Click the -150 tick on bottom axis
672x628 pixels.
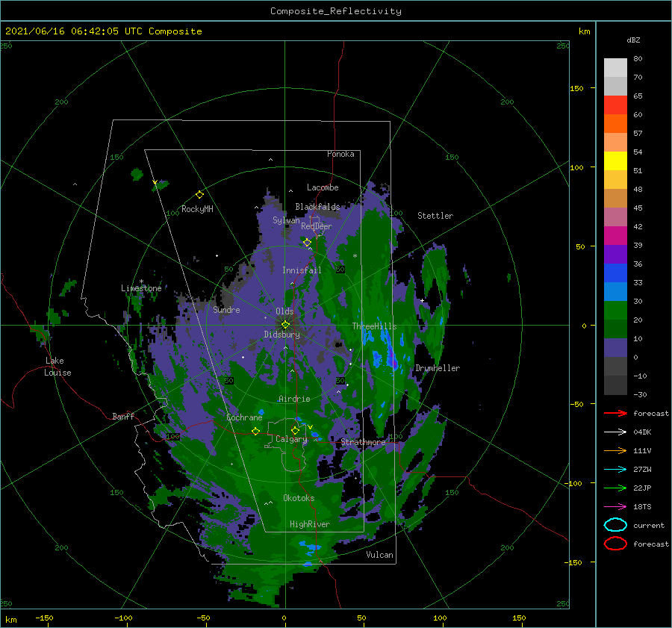tap(45, 618)
